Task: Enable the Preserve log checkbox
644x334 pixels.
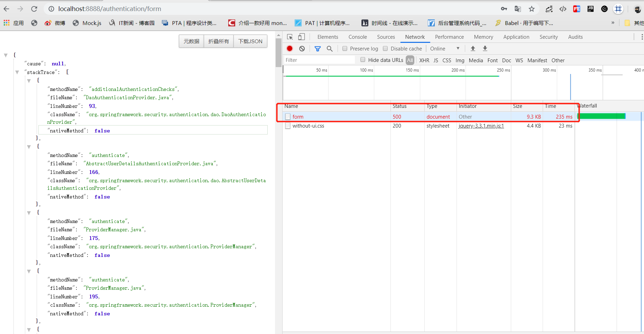Action: (x=345, y=48)
